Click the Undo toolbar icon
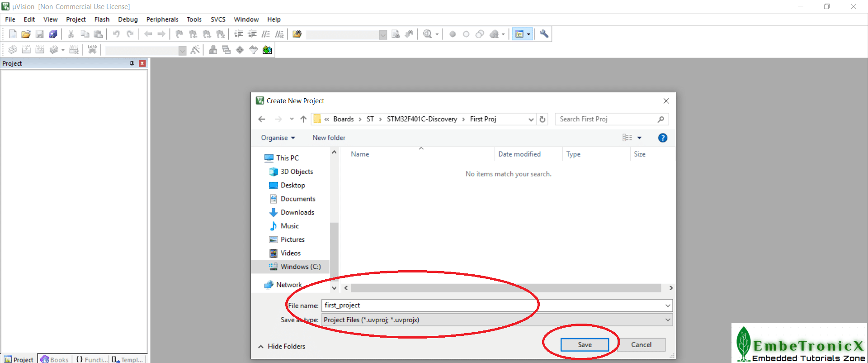This screenshot has width=868, height=363. point(116,34)
